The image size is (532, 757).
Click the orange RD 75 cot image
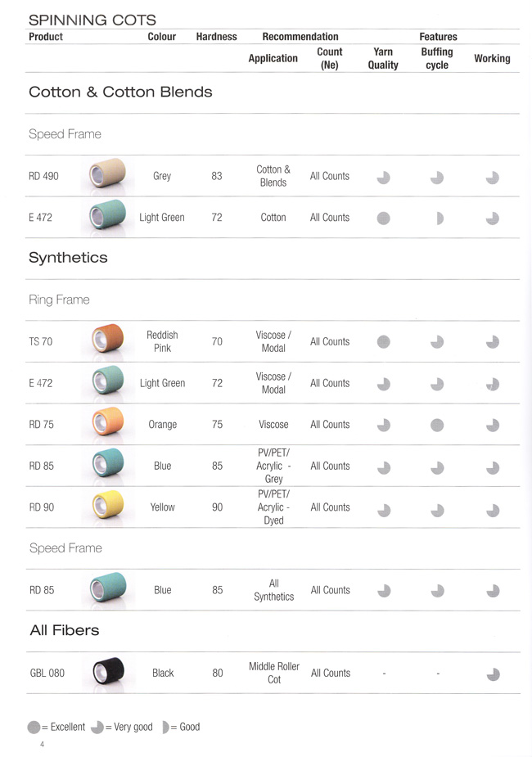pyautogui.click(x=108, y=421)
